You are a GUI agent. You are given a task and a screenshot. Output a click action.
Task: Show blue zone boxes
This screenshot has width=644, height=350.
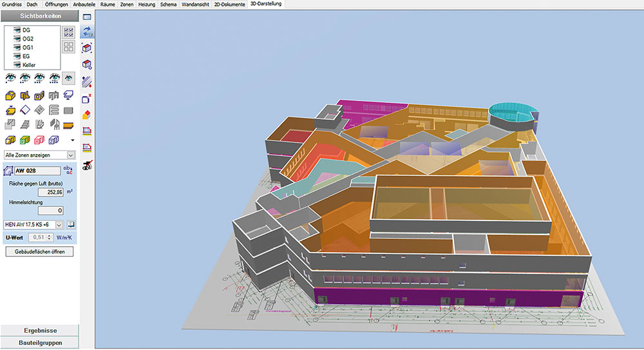[54, 141]
